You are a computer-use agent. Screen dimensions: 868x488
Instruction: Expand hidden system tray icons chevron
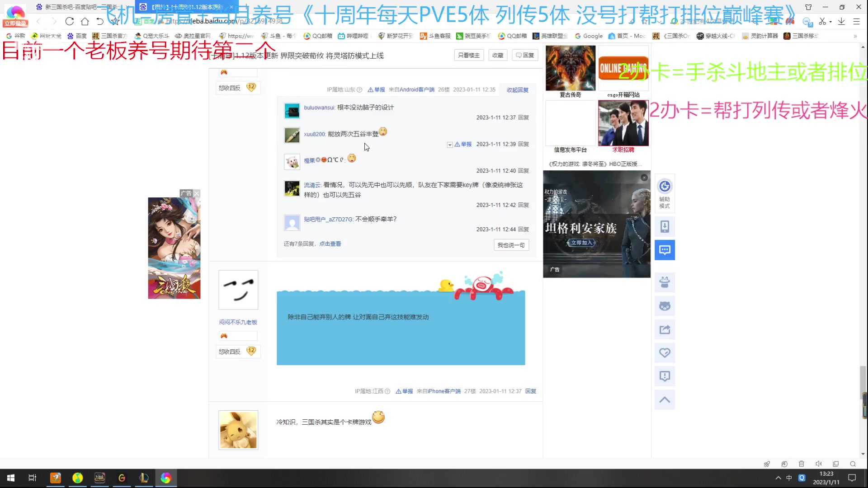pyautogui.click(x=778, y=478)
